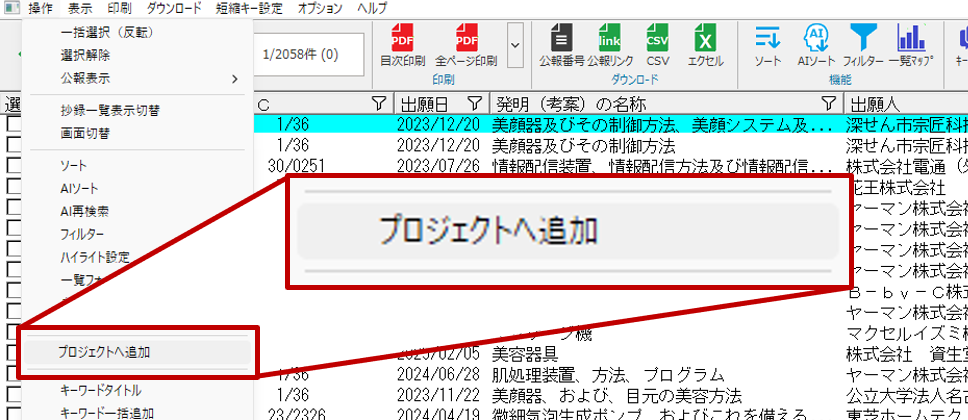Open filter for 発明（考案）の名称 column
The image size is (968, 420).
click(830, 103)
